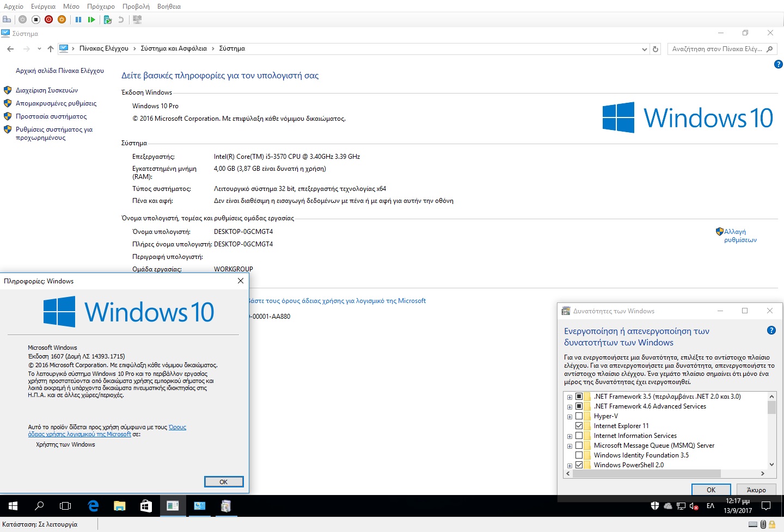Open Task View from the taskbar
784x532 pixels.
(x=65, y=506)
